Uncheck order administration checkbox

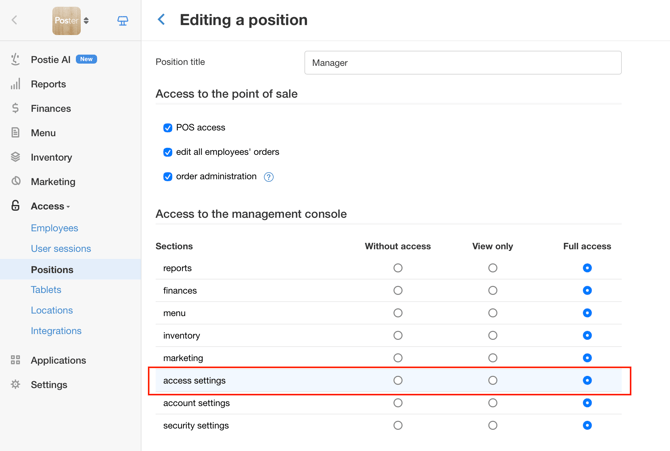click(168, 177)
